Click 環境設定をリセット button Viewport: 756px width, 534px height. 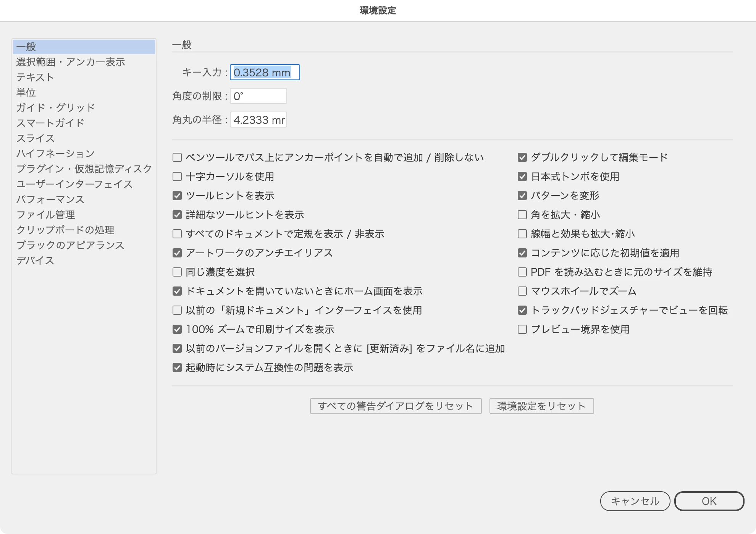[541, 406]
